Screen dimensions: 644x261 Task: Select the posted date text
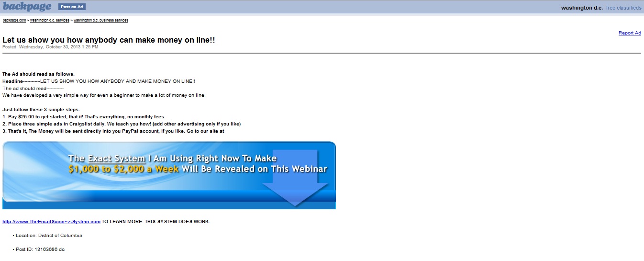click(50, 47)
